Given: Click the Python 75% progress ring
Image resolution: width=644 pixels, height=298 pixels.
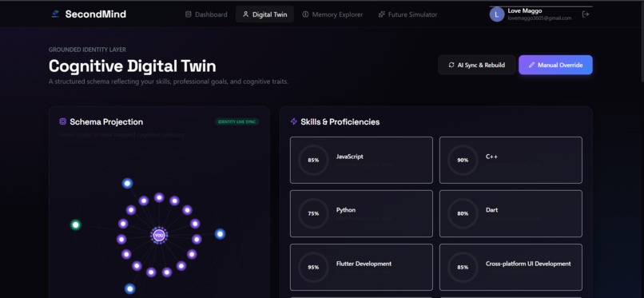Looking at the screenshot, I should (313, 213).
